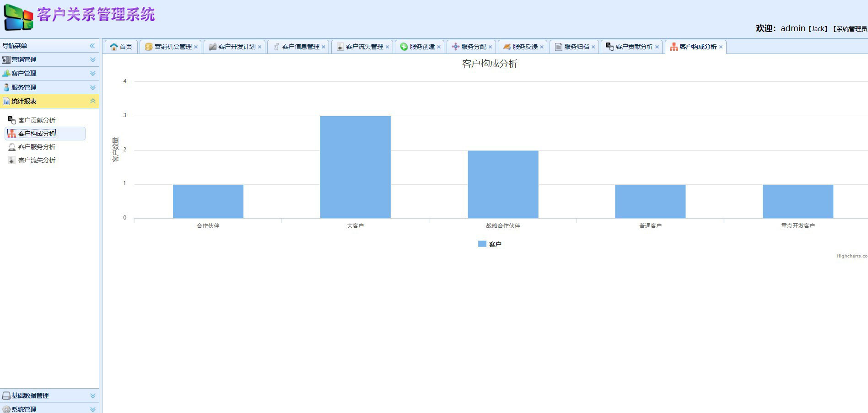
Task: Open the Highcharts credit link
Action: [x=852, y=256]
